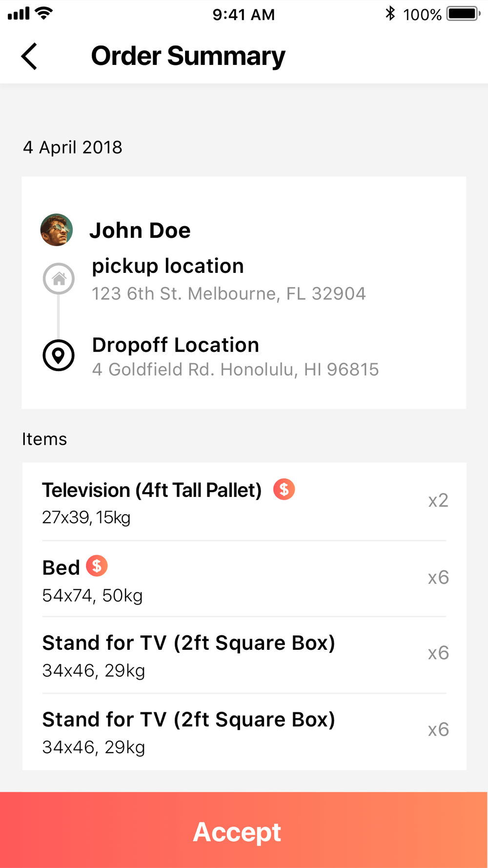488x868 pixels.
Task: Tap the Wi-Fi signal icon
Action: point(44,13)
